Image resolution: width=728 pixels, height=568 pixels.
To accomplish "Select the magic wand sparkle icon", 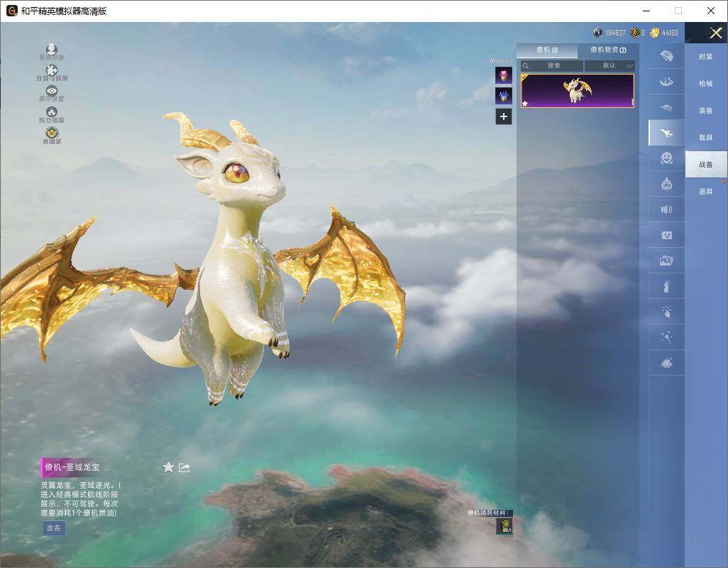I will point(667,337).
